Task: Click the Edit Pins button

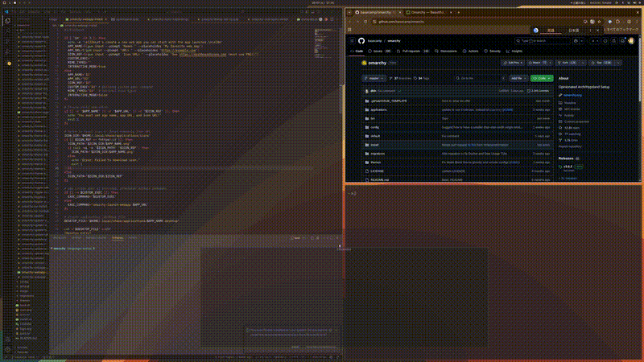Action: tap(513, 63)
